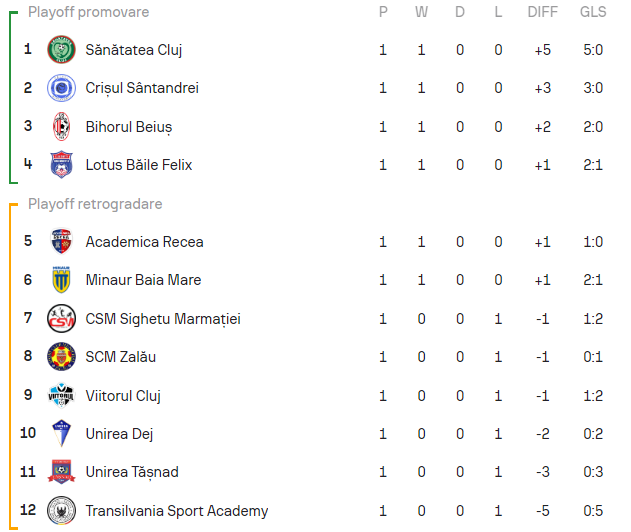Screen dimensions: 631x532
Task: Click the Crișul Sântandrei blue logo
Action: [x=61, y=88]
